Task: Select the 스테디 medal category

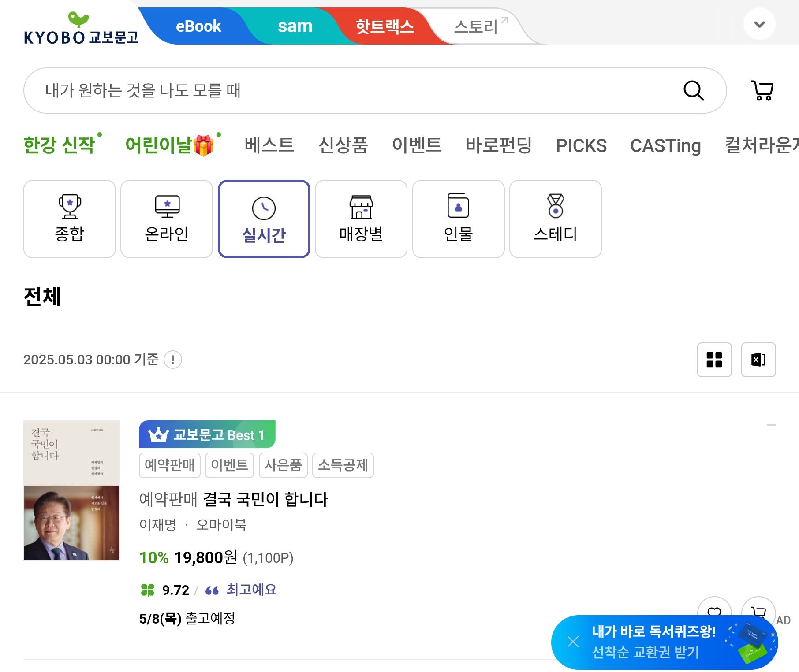Action: 556,219
